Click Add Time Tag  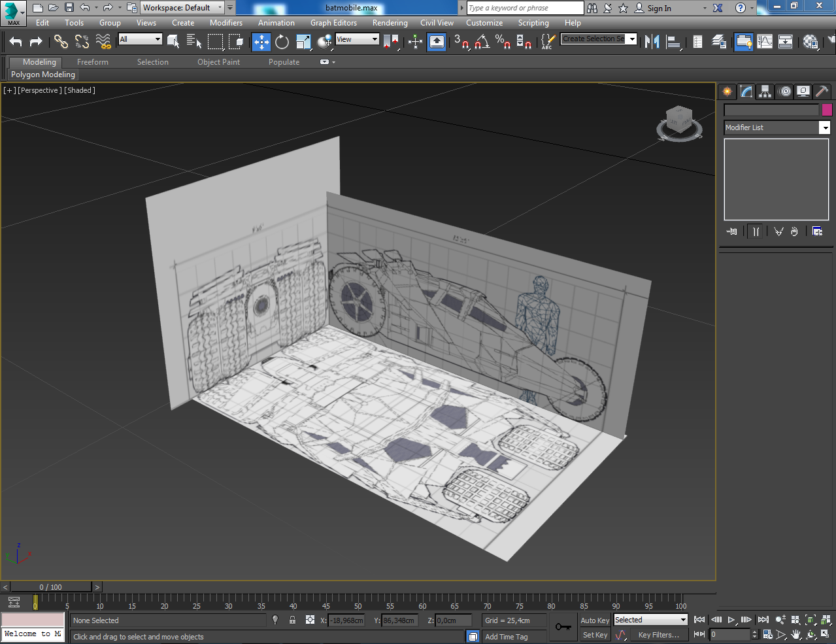point(507,637)
